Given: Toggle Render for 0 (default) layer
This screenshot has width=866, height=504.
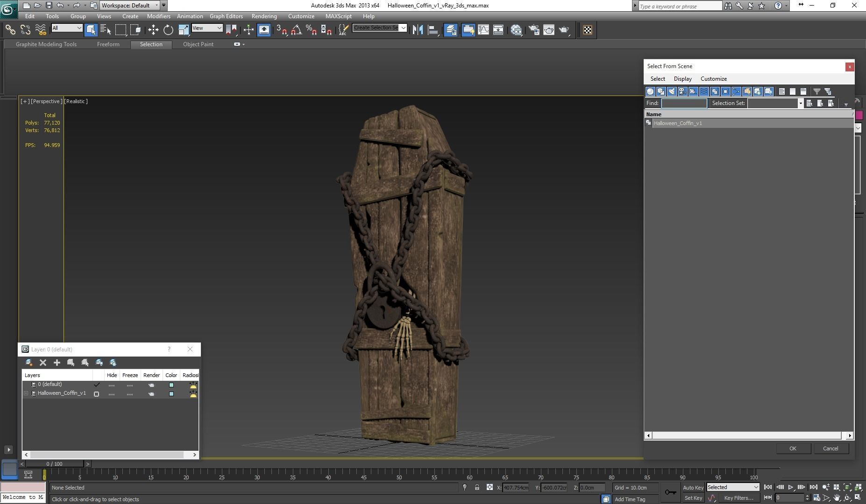Looking at the screenshot, I should 151,385.
